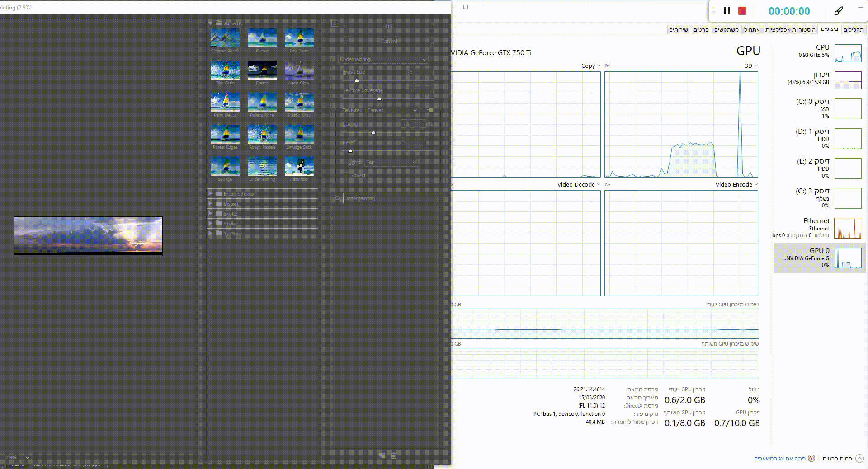Select Ethernet in the performance sidebar
This screenshot has height=469, width=868.
(x=820, y=228)
